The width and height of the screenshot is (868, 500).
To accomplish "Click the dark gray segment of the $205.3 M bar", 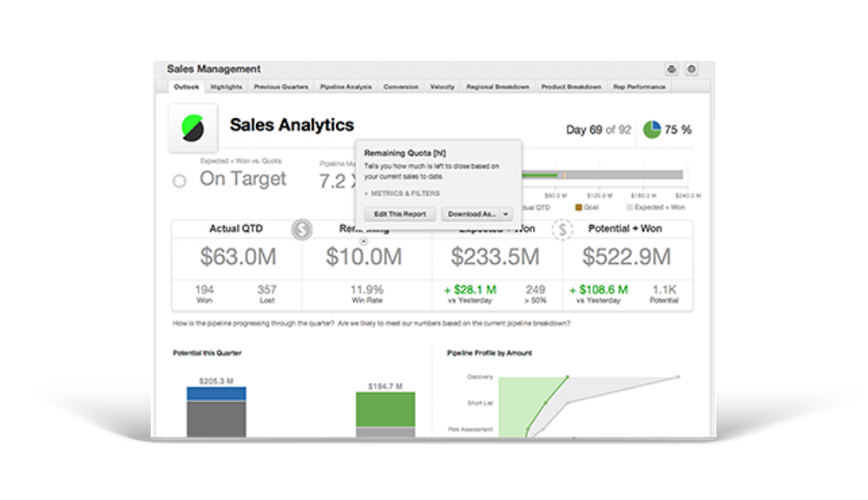I will 216,420.
